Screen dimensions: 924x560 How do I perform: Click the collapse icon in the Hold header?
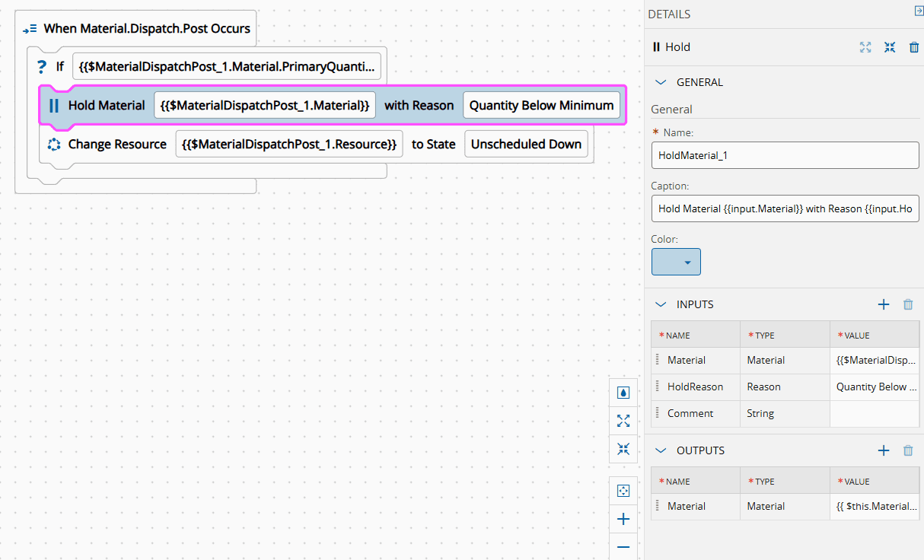(x=890, y=47)
